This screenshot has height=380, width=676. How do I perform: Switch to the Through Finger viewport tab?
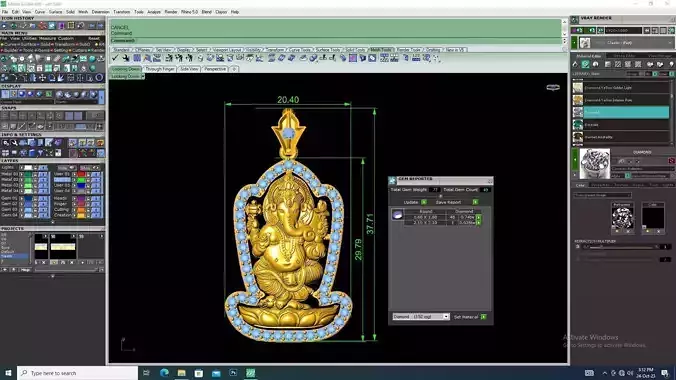pyautogui.click(x=160, y=69)
